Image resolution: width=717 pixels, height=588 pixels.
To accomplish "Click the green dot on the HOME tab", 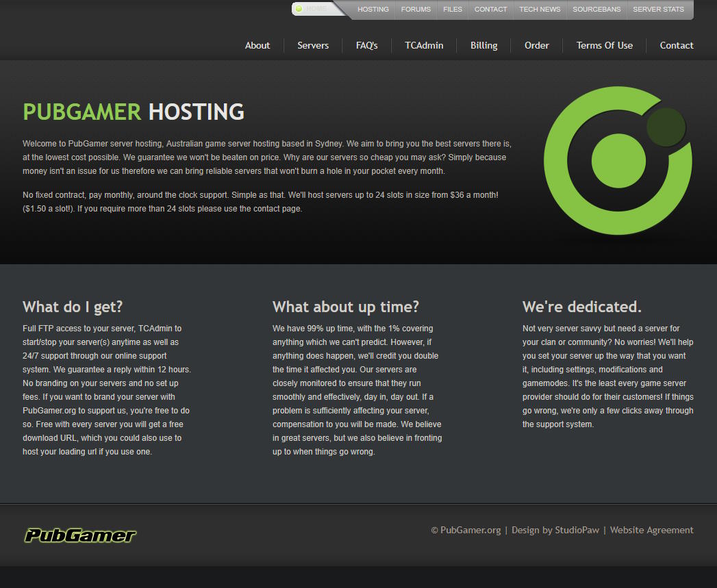I will coord(298,8).
